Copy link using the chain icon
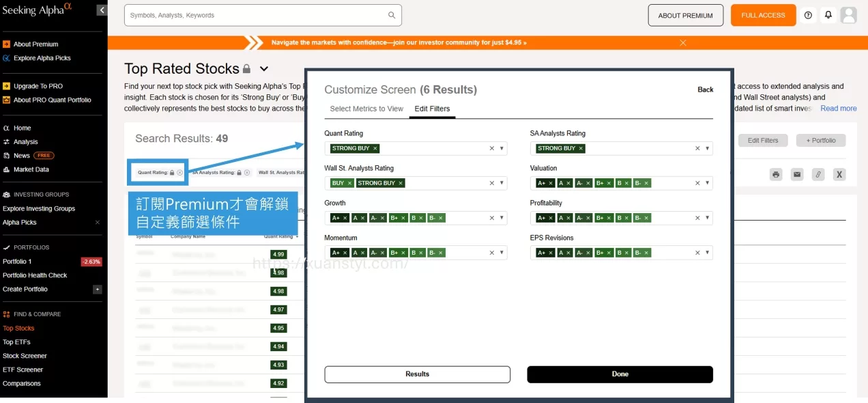868x403 pixels. (x=818, y=175)
